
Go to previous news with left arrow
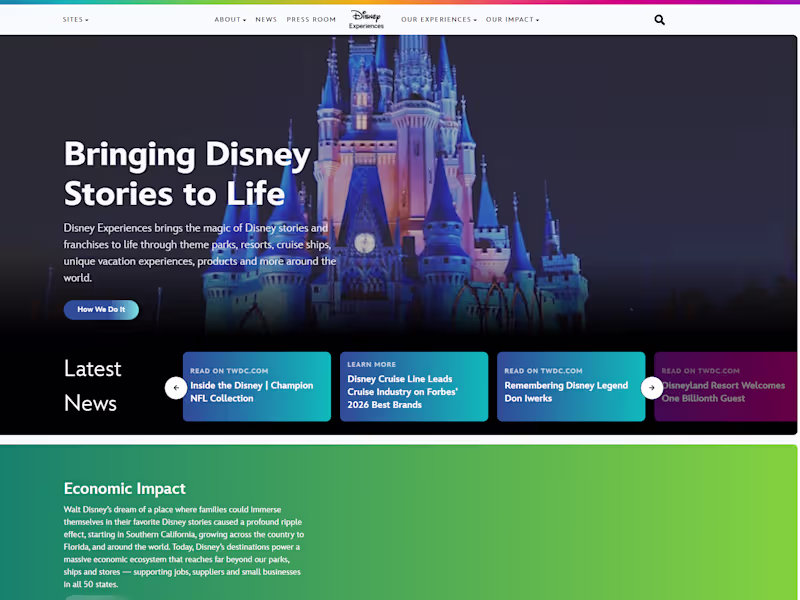[176, 388]
